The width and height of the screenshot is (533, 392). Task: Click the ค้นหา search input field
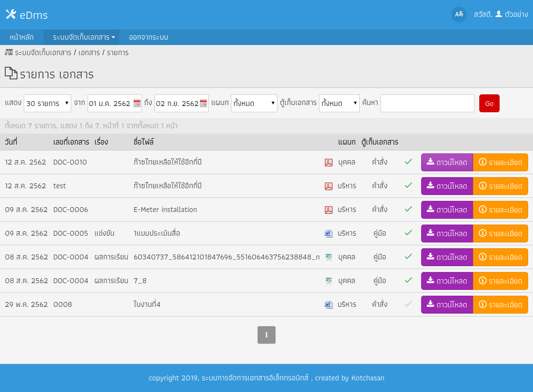pyautogui.click(x=427, y=103)
